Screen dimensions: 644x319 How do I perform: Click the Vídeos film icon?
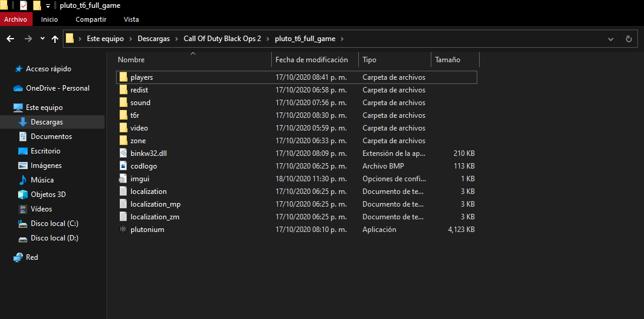(23, 209)
